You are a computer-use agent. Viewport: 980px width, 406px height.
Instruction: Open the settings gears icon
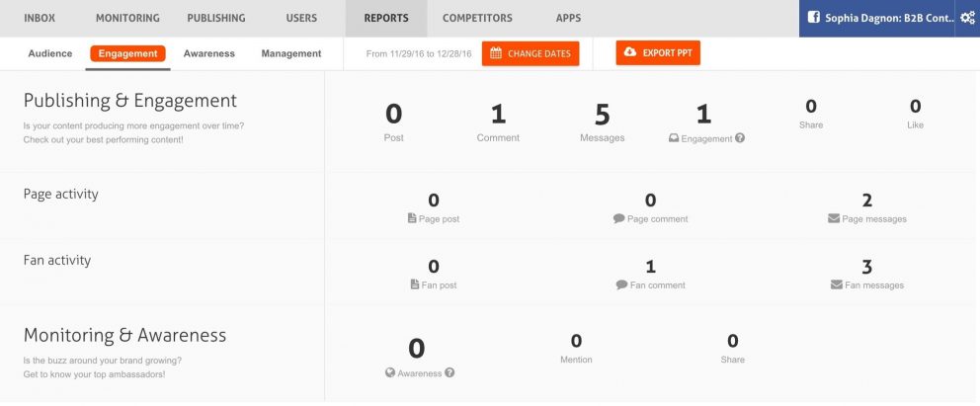click(x=967, y=18)
